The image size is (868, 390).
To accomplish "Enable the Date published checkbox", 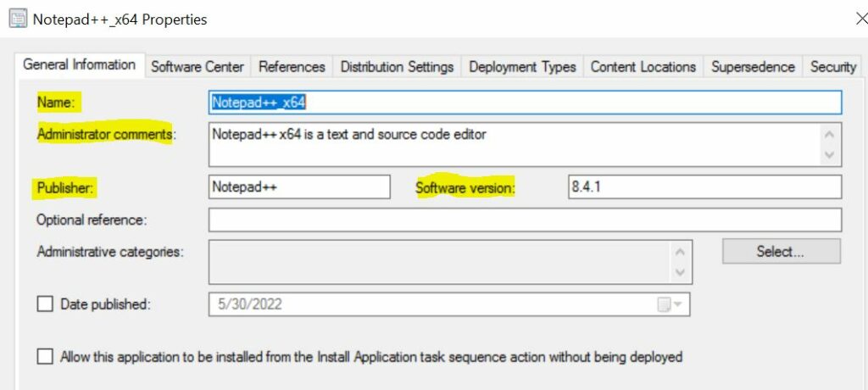I will [45, 304].
